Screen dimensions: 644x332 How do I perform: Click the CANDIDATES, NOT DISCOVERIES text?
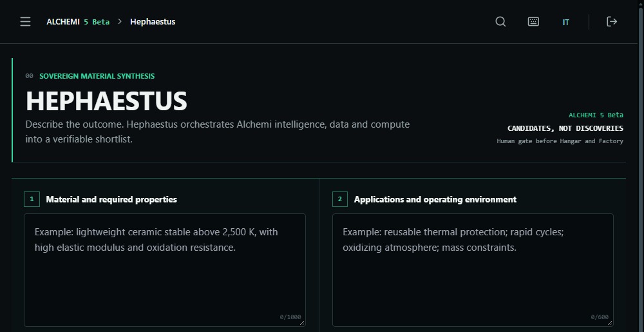(565, 128)
